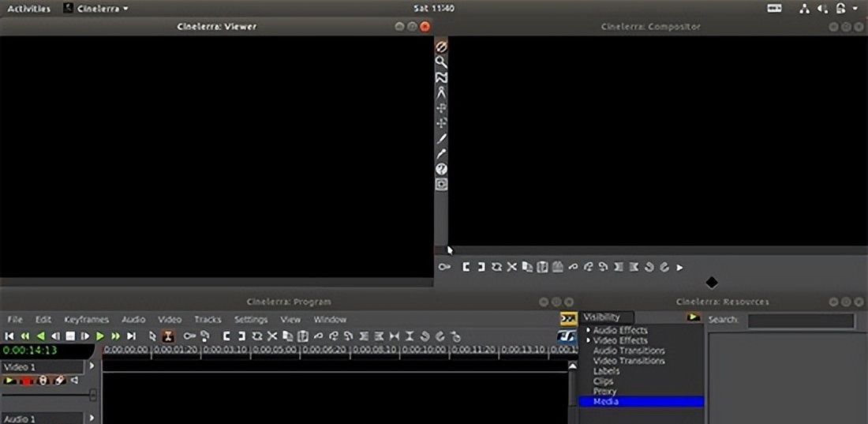The image size is (868, 424).
Task: Click the Video 1 fade slider handle
Action: (x=93, y=395)
